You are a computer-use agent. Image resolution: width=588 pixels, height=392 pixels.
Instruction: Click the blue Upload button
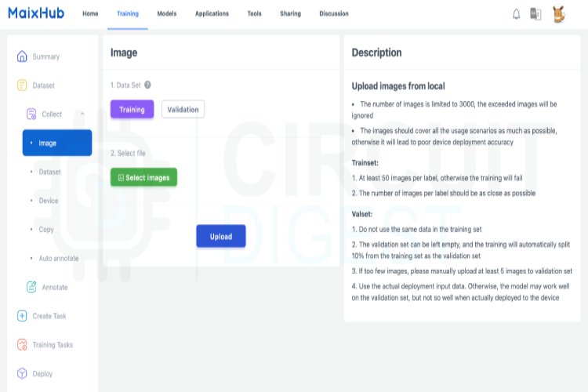point(221,236)
